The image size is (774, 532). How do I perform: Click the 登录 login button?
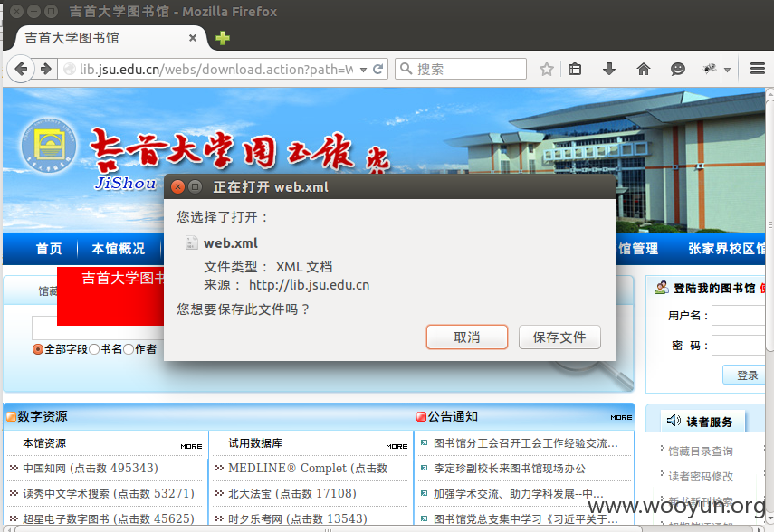tap(744, 375)
